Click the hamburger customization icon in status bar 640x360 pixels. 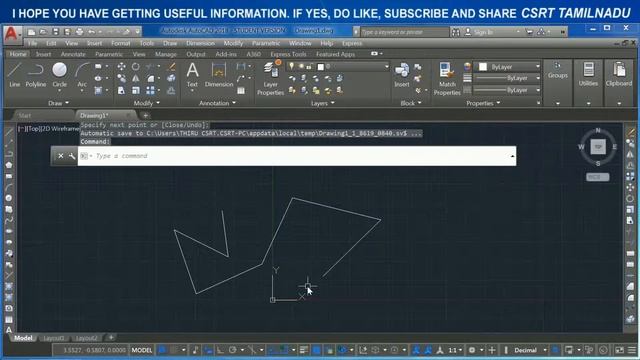click(x=632, y=350)
